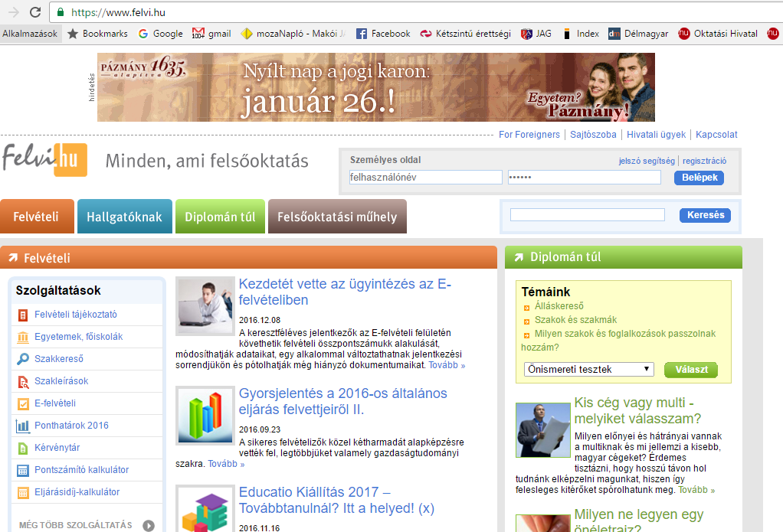This screenshot has height=532, width=783.
Task: Click the green padlock security icon
Action: (61, 12)
